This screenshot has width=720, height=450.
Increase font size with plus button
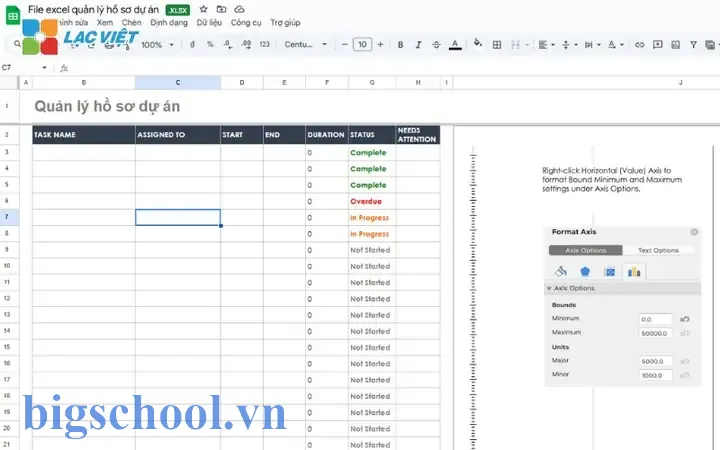tap(380, 45)
